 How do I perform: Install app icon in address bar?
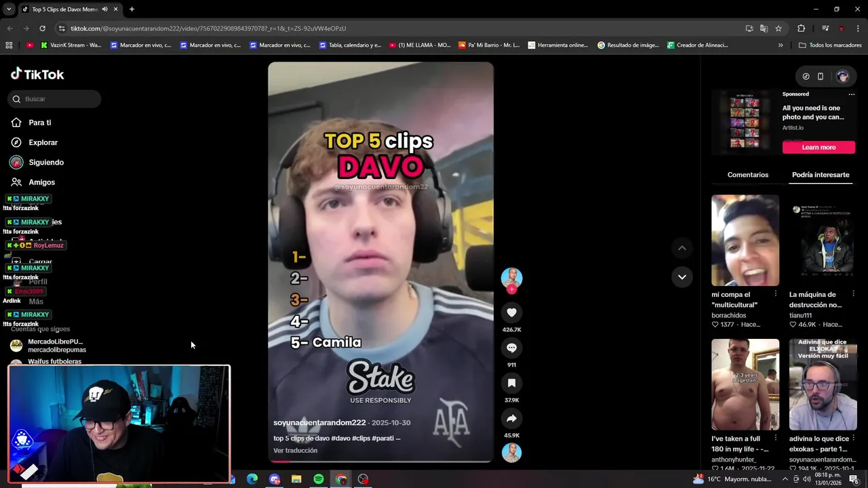pyautogui.click(x=749, y=28)
